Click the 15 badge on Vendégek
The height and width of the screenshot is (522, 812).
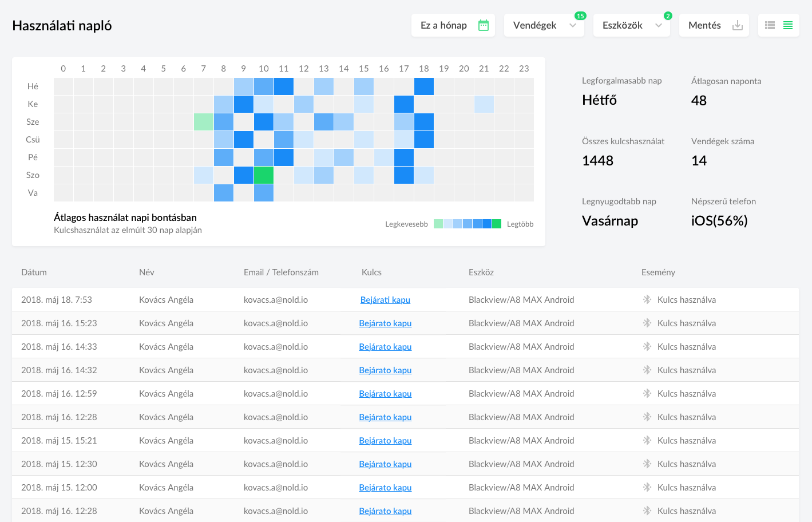point(580,16)
